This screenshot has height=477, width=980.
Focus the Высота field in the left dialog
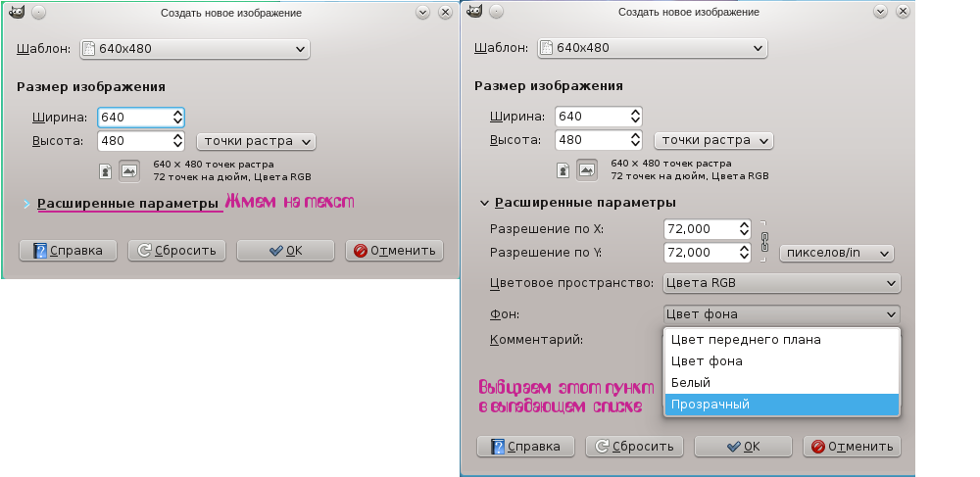133,141
